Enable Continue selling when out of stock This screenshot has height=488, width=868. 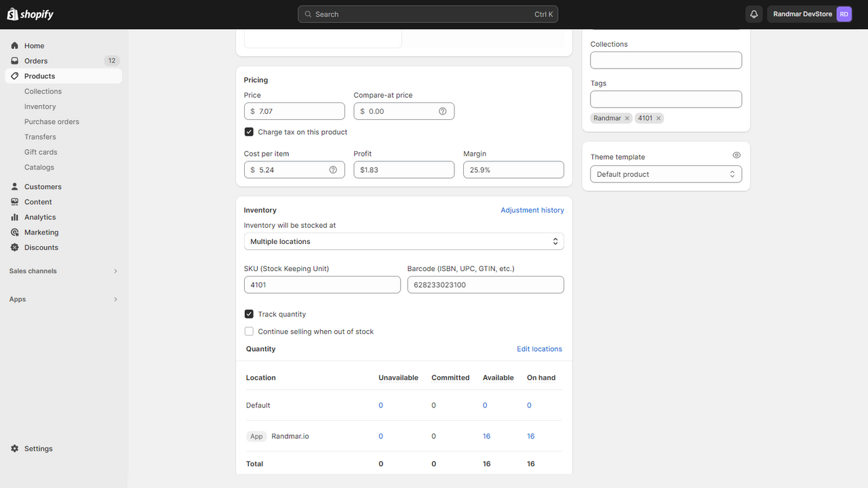tap(249, 331)
